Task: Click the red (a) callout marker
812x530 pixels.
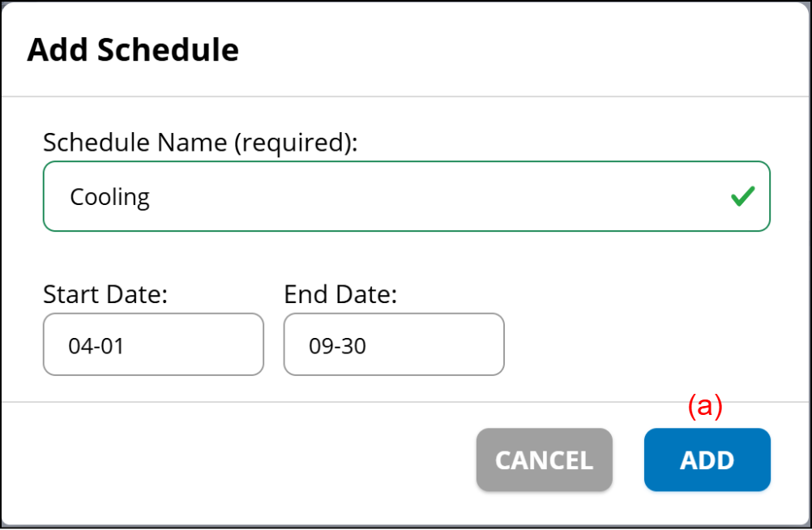Action: point(705,406)
